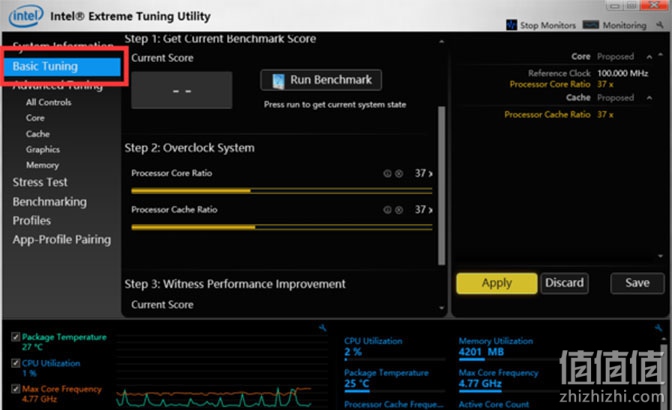
Task: Open the Cache tuning sub-item in the sidebar
Action: pyautogui.click(x=38, y=134)
